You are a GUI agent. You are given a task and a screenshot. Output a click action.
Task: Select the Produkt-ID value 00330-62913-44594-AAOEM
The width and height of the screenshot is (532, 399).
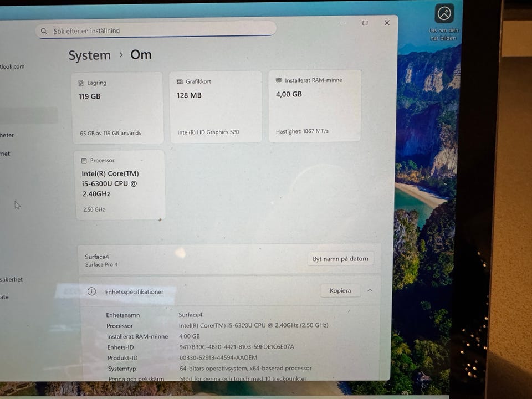[218, 357]
